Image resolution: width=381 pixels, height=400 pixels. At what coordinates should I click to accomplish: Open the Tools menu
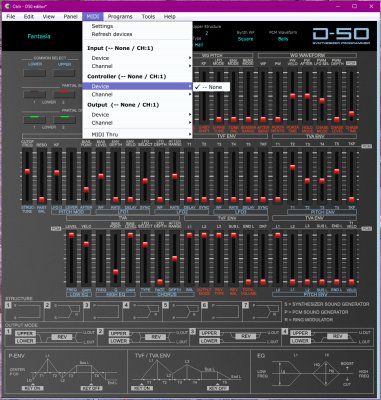coord(148,16)
